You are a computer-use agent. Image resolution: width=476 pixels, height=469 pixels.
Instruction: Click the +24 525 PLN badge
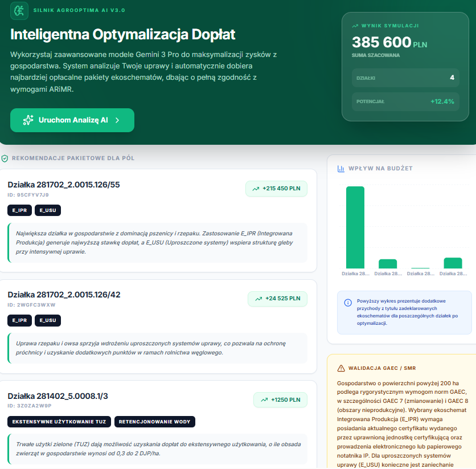[x=277, y=299]
